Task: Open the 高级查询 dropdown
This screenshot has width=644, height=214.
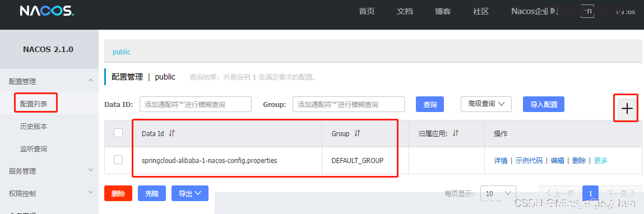Action: pyautogui.click(x=486, y=104)
